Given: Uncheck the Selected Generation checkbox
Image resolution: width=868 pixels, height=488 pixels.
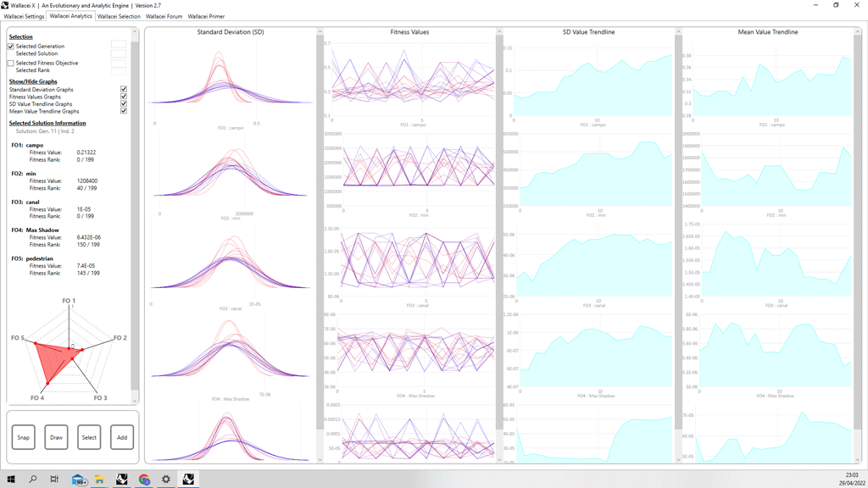Looking at the screenshot, I should [11, 46].
